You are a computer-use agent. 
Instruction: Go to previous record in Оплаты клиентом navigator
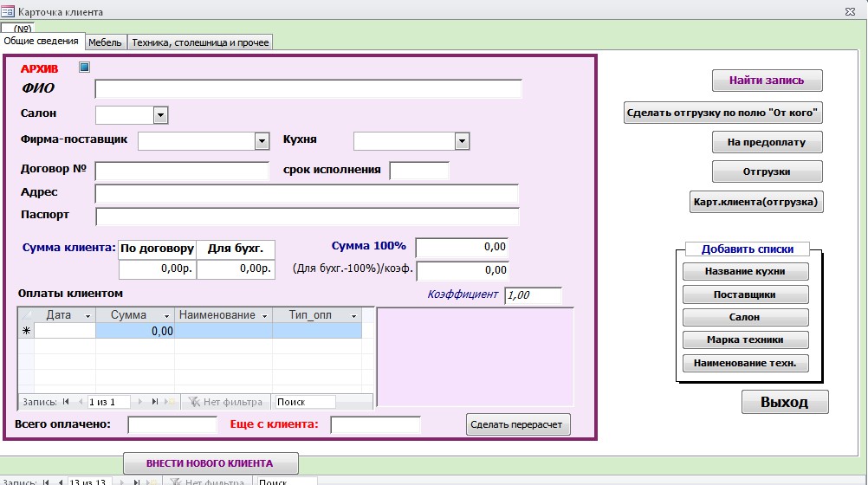[x=81, y=402]
